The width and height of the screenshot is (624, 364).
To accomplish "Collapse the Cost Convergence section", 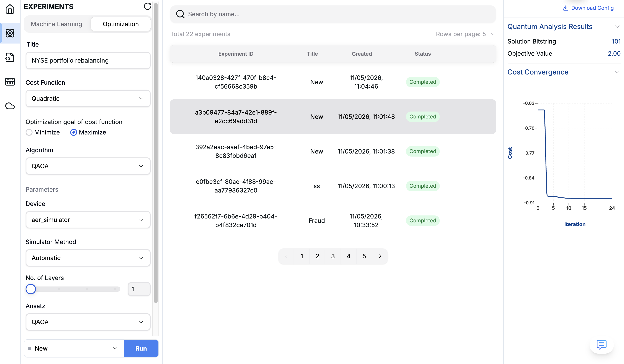I will coord(617,72).
